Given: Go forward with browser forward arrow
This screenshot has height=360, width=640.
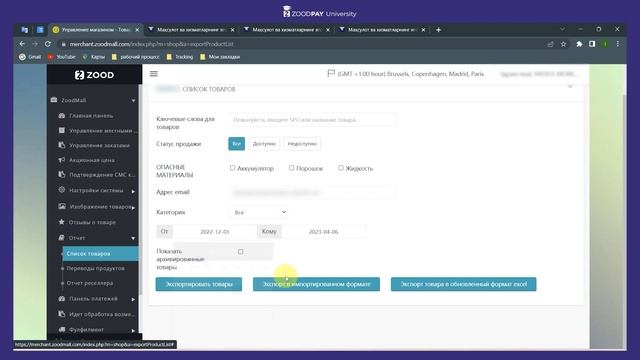Looking at the screenshot, I should tap(35, 44).
